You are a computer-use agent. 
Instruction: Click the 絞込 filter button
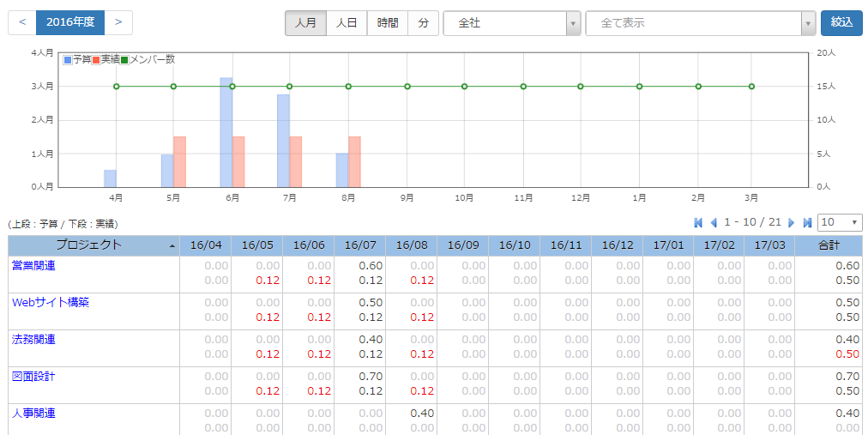(841, 23)
